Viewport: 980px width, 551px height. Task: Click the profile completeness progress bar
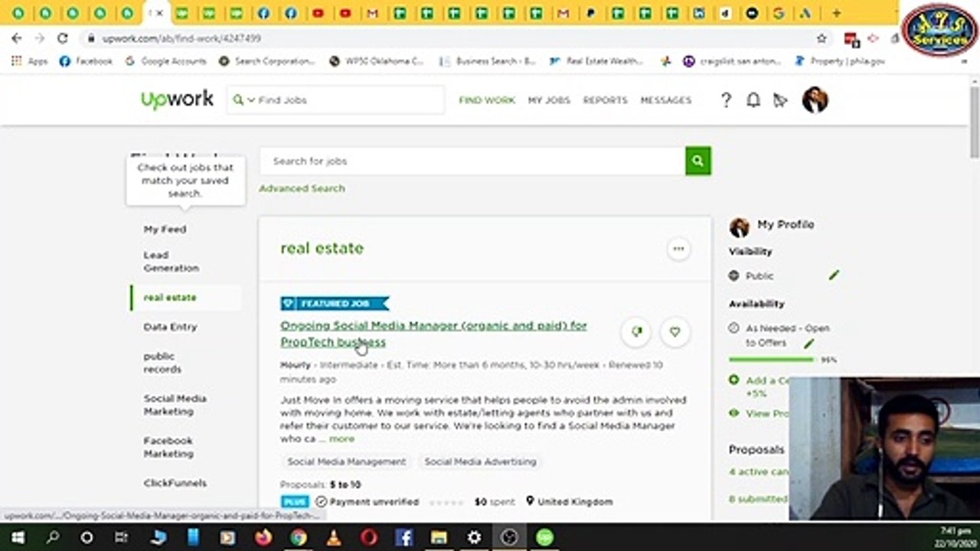(772, 359)
